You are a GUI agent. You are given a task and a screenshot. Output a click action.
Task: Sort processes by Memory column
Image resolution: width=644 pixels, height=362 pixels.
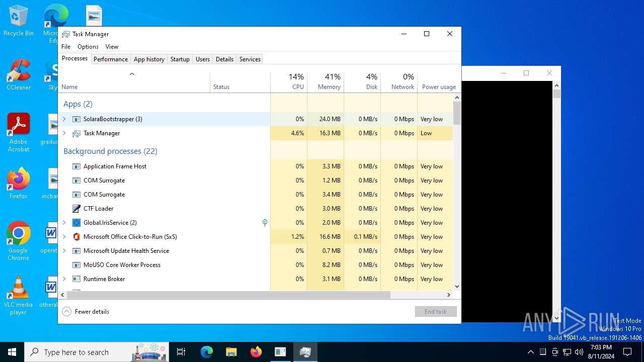pos(326,82)
